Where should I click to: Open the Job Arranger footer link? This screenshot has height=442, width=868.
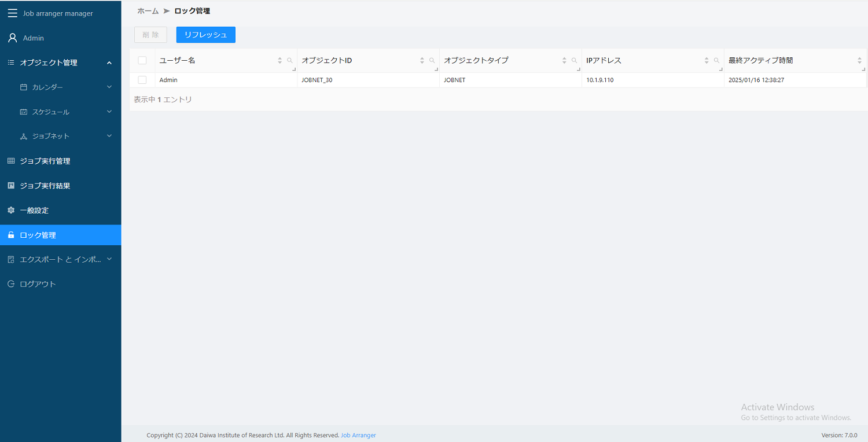[x=358, y=435]
